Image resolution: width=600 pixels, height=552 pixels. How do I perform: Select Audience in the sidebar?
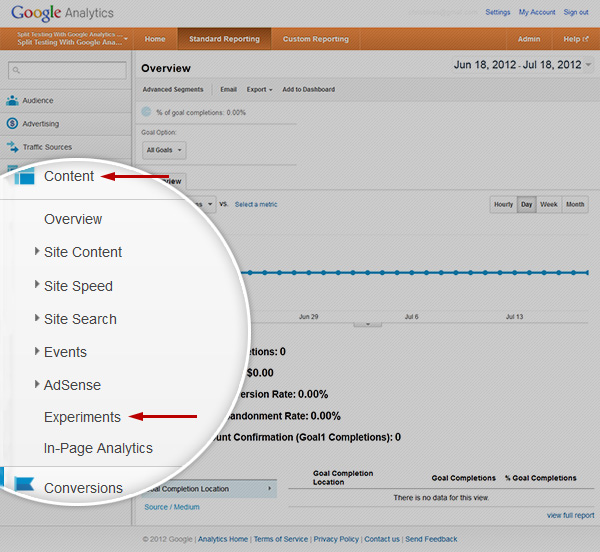pyautogui.click(x=65, y=101)
